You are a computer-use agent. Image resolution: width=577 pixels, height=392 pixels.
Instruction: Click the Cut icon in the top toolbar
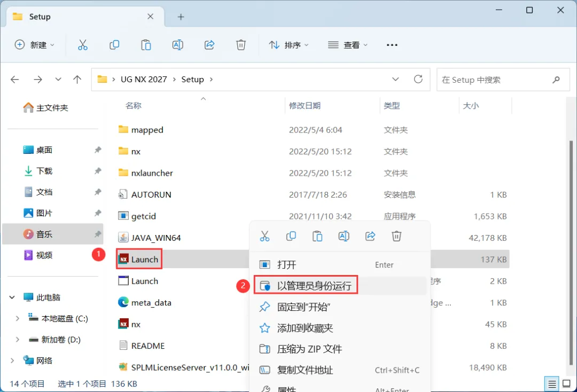(83, 45)
